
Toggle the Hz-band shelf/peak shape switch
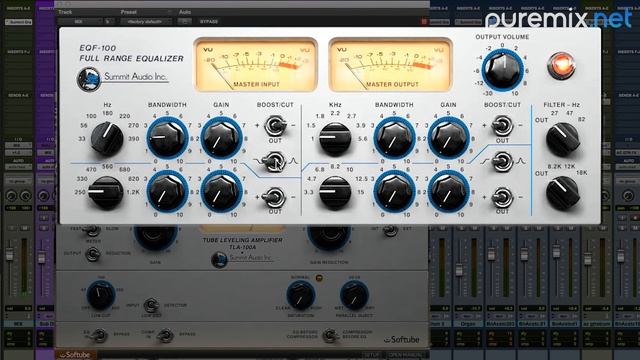pos(274,162)
